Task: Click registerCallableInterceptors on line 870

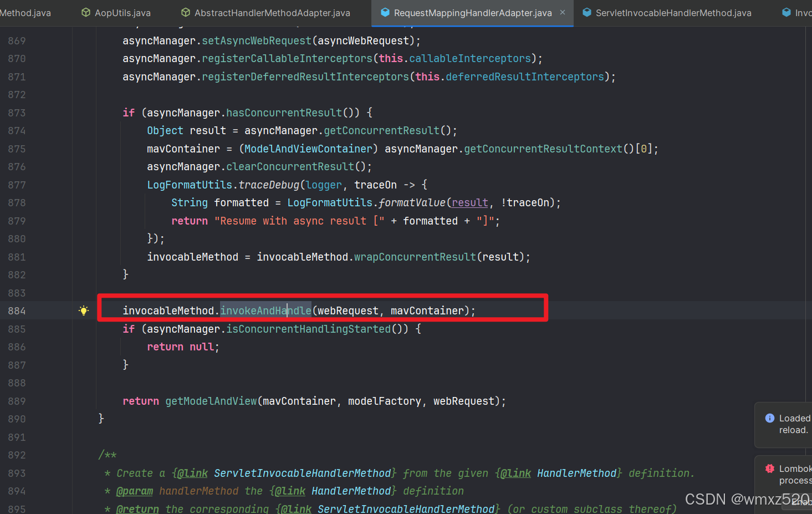Action: (x=287, y=59)
